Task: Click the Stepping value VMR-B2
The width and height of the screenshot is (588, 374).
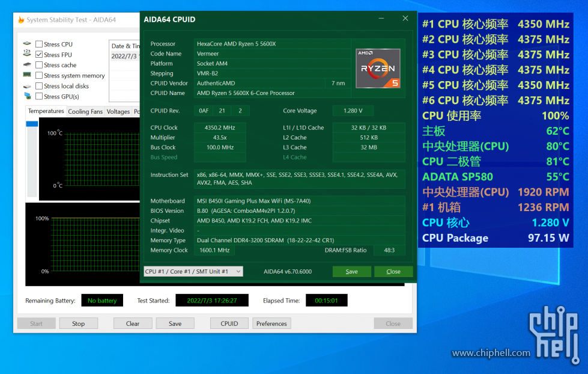Action: tap(273, 73)
